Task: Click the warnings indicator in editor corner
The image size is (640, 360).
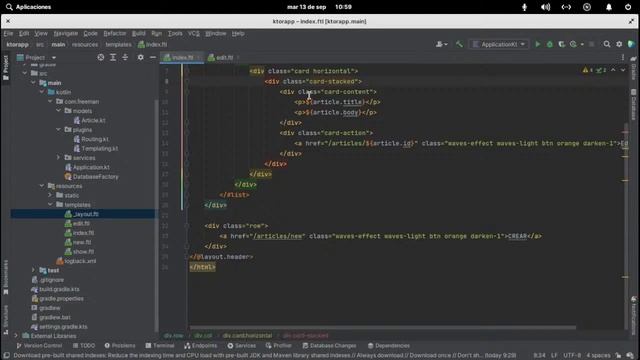Action: coord(588,70)
